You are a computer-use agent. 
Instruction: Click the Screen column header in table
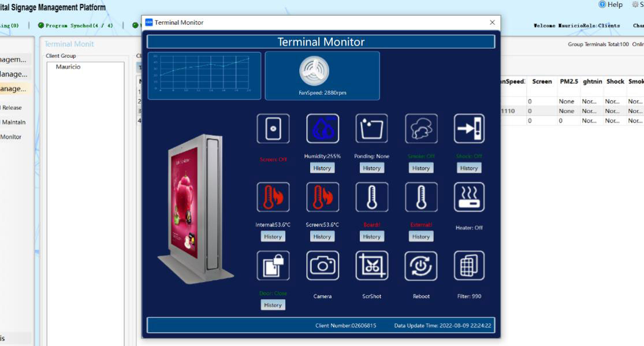pyautogui.click(x=542, y=81)
